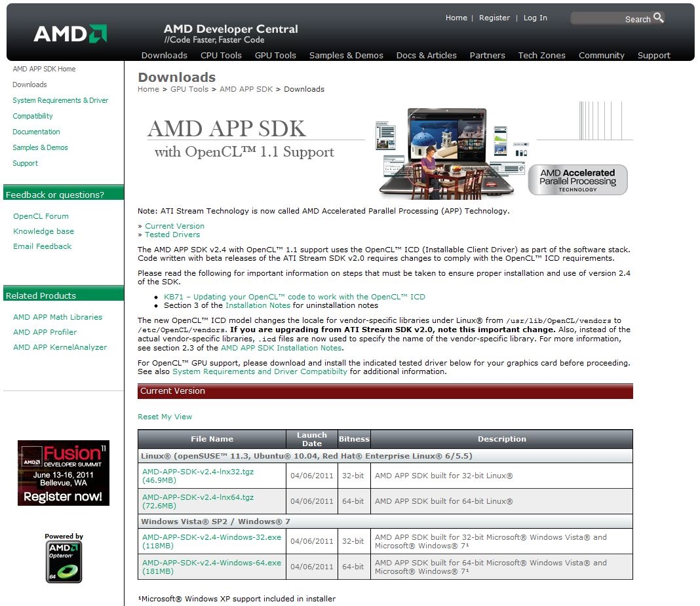Open the KB71 OpenCL ICD article
Image resolution: width=700 pixels, height=606 pixels.
point(294,297)
